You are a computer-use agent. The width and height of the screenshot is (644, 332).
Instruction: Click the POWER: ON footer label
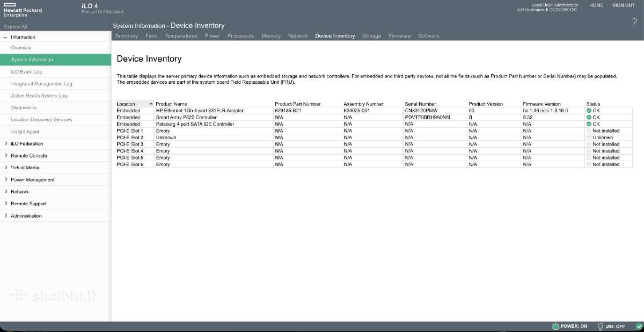[x=574, y=327]
